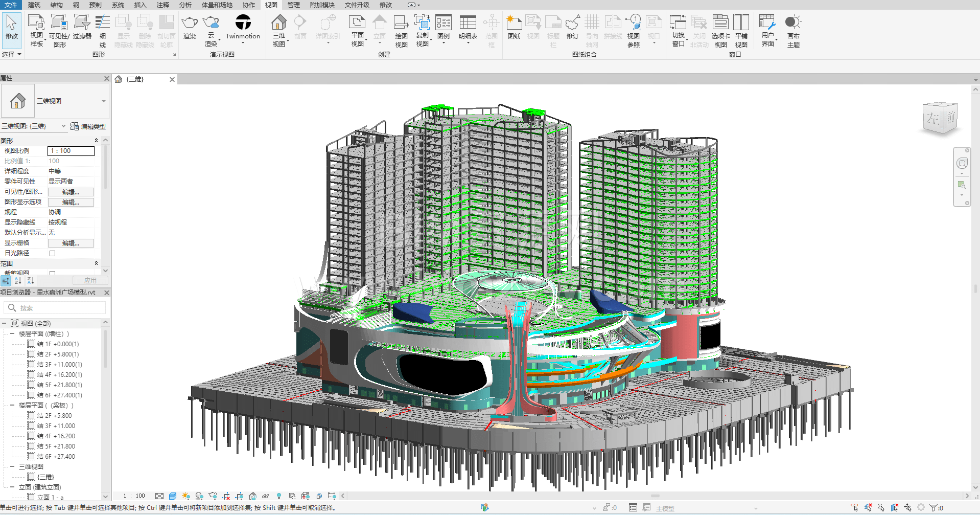
Task: Collapse the 图形 properties section
Action: tap(96, 141)
